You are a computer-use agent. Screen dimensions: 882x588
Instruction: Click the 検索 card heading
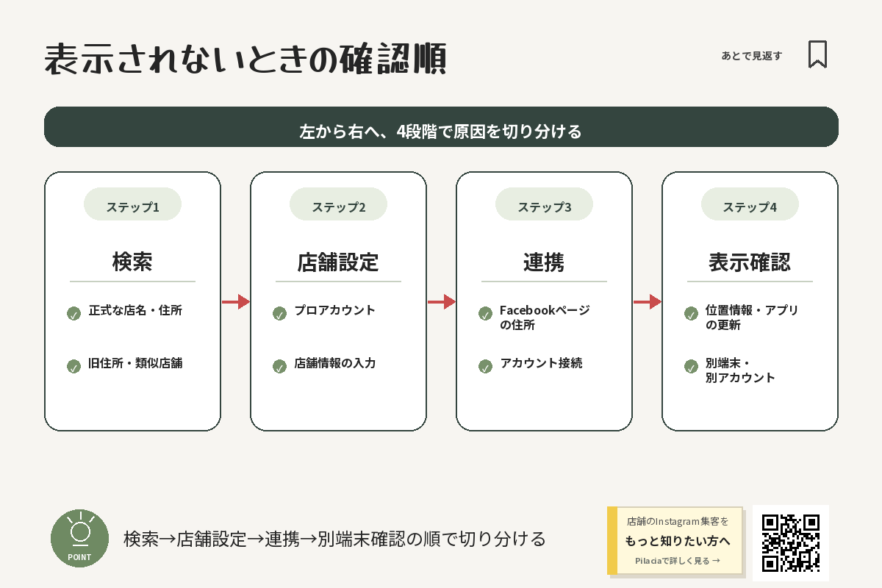tap(132, 262)
